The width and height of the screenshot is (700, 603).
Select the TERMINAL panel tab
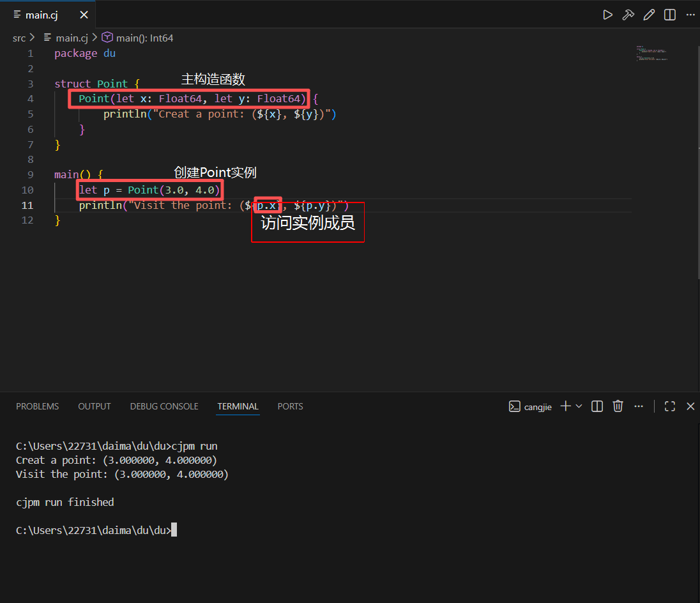click(x=238, y=406)
